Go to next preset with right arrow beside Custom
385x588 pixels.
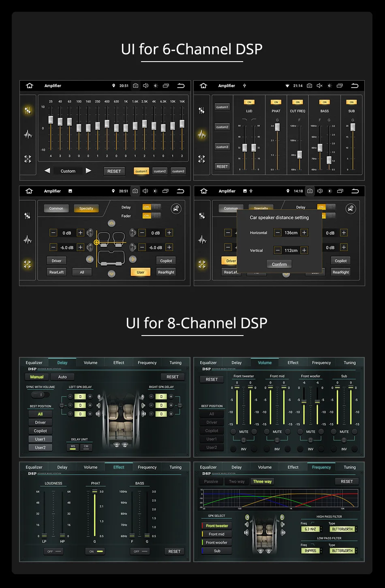tap(88, 171)
